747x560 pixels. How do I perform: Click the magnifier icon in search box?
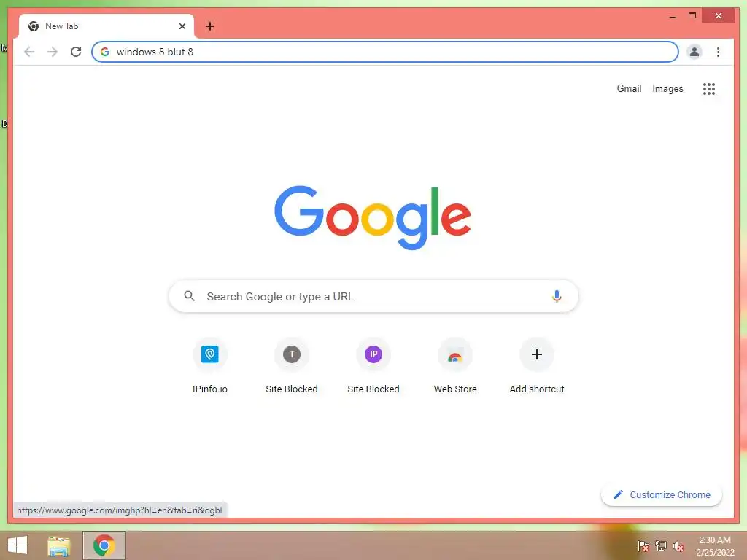coord(189,296)
